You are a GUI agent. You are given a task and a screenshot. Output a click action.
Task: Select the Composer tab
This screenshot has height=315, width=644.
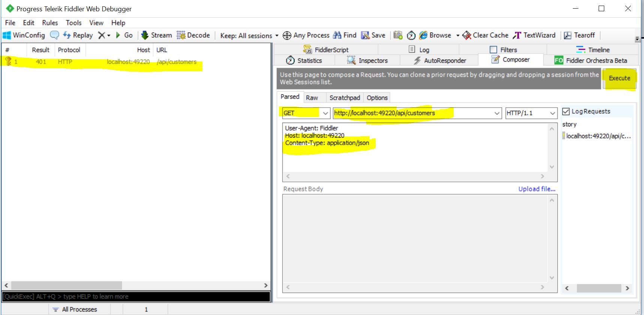point(511,60)
